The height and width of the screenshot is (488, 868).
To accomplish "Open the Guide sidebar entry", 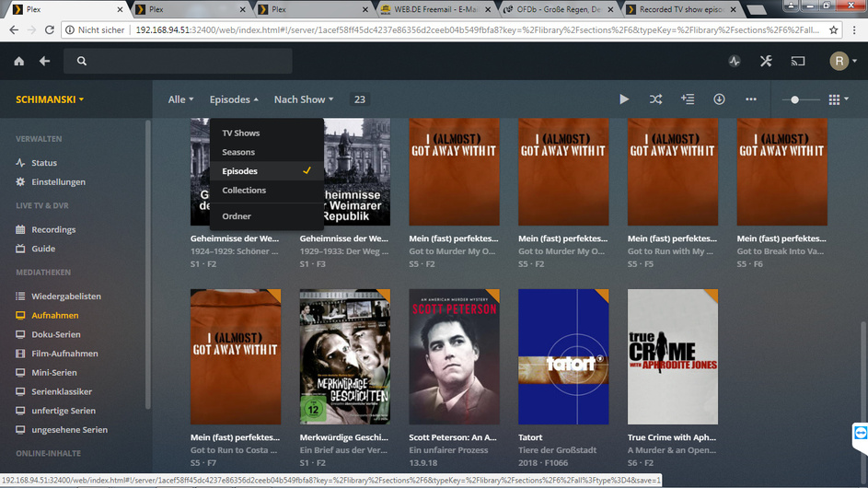I will click(43, 249).
